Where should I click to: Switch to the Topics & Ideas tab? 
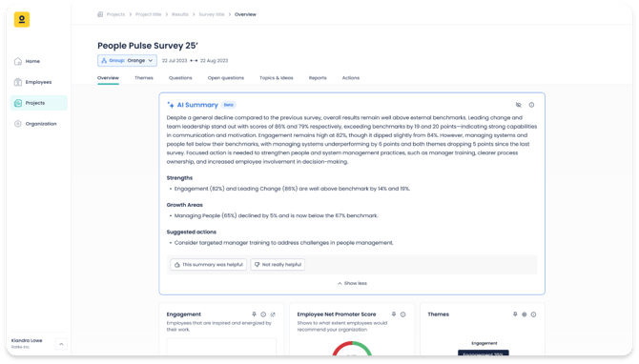277,78
